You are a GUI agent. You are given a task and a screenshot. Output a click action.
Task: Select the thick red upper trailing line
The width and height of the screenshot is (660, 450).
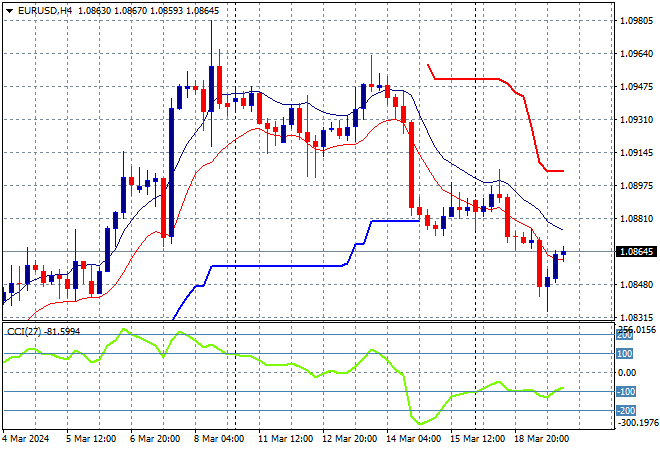point(470,78)
